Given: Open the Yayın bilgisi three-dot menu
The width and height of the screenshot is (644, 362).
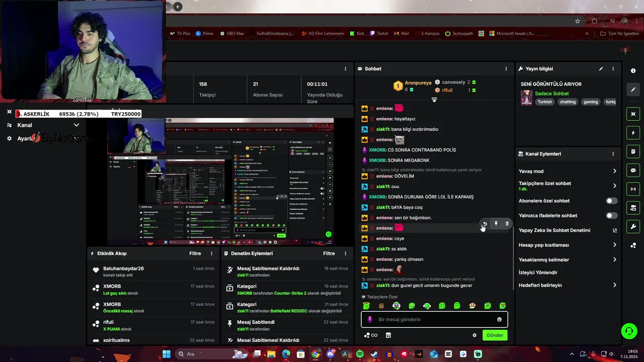Looking at the screenshot, I should (613, 69).
